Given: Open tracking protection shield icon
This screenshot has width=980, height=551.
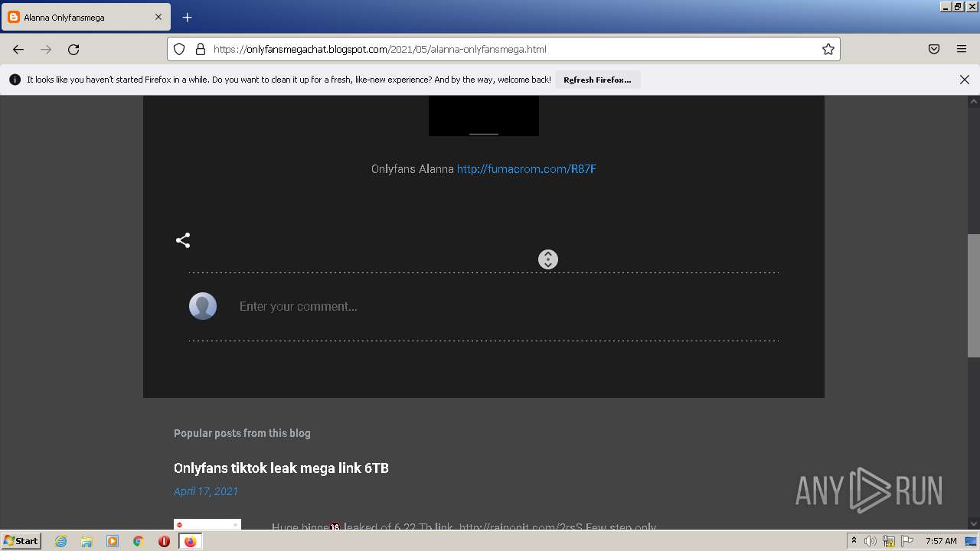Looking at the screenshot, I should 179,49.
